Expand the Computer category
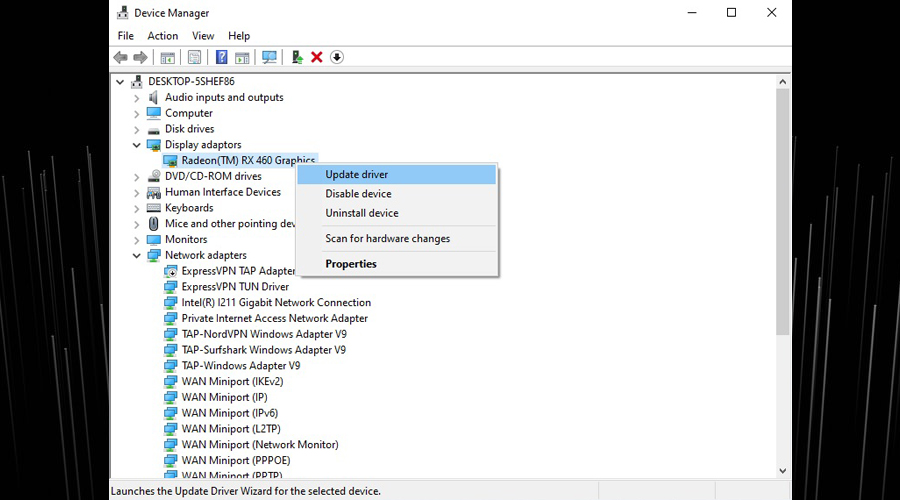 click(x=137, y=114)
